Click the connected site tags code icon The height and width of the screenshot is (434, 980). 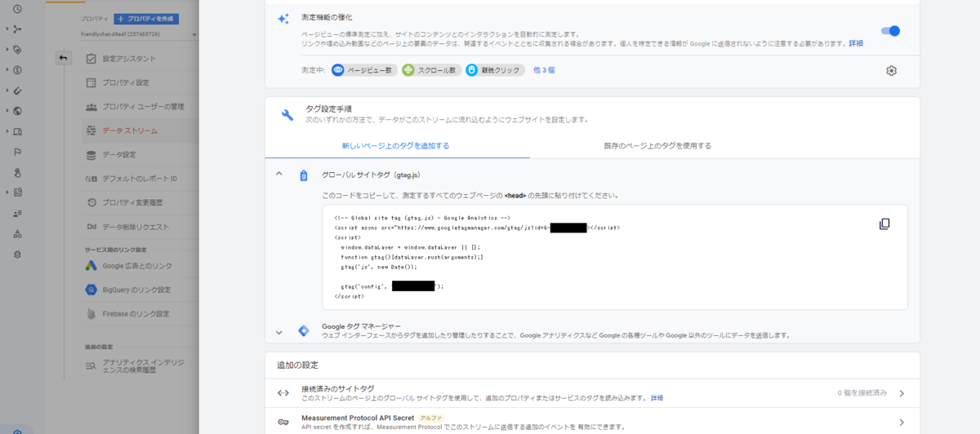tap(283, 393)
